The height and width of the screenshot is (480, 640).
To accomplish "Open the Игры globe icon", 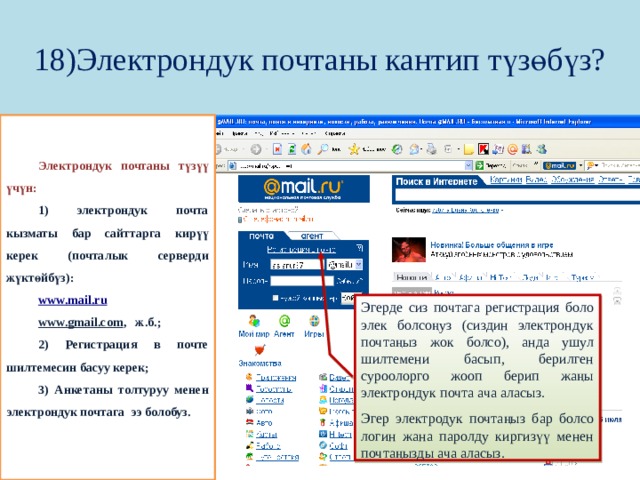I will (314, 321).
